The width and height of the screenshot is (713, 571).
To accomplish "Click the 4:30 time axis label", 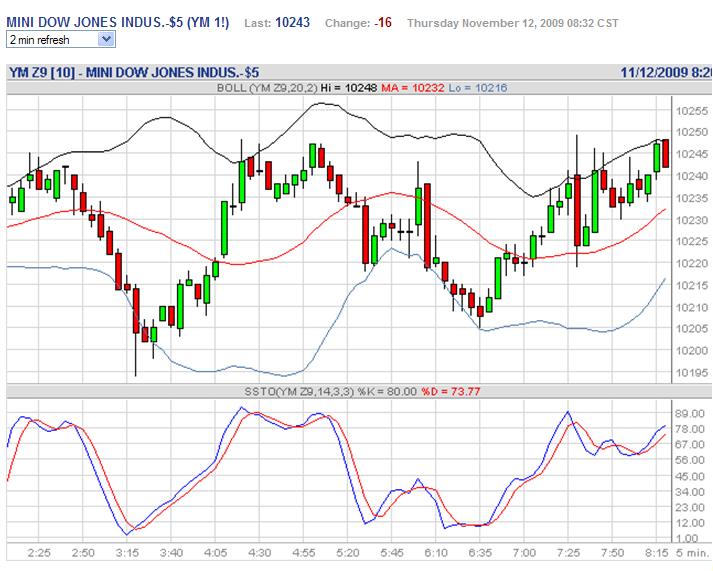I will coord(259,553).
